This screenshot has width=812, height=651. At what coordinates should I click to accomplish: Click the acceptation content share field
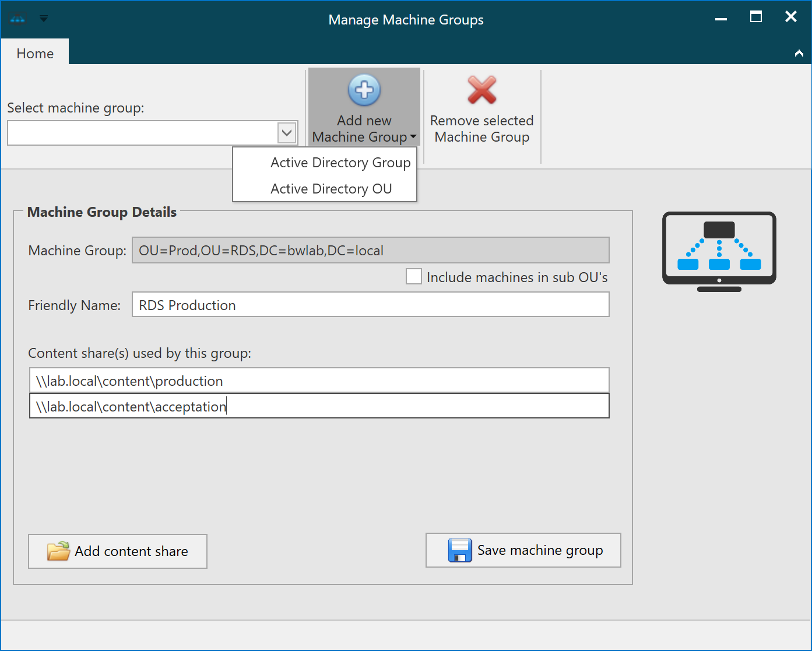pyautogui.click(x=319, y=406)
